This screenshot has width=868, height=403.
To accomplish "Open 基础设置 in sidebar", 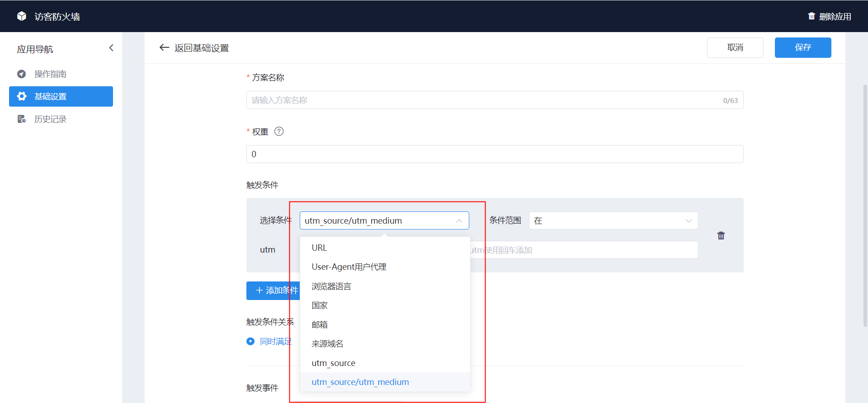I will point(61,96).
